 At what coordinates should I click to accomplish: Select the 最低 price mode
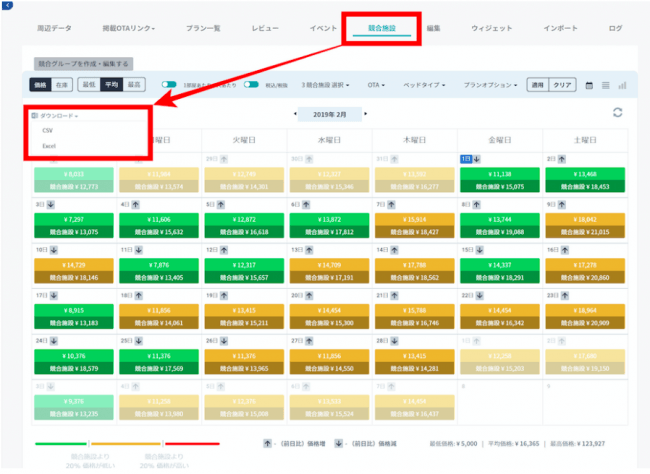[x=89, y=85]
